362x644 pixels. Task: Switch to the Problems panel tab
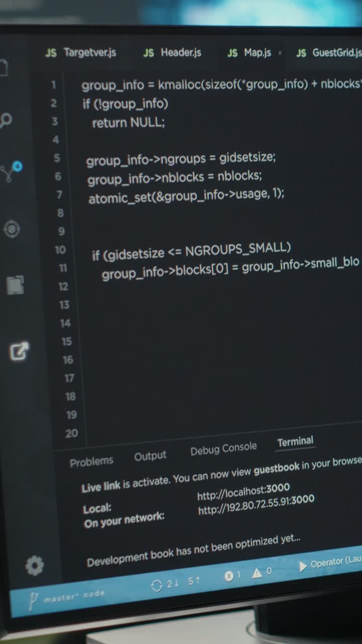pyautogui.click(x=92, y=462)
